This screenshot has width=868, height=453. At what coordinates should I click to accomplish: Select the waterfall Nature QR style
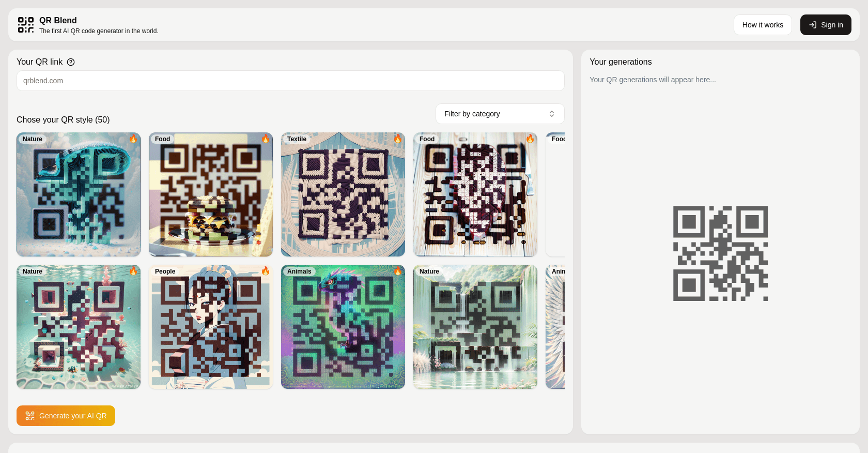(x=475, y=327)
